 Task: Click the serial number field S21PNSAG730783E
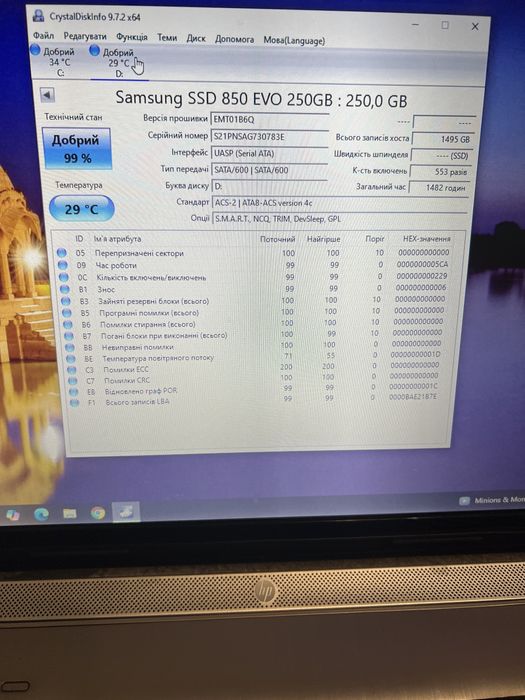click(x=270, y=136)
